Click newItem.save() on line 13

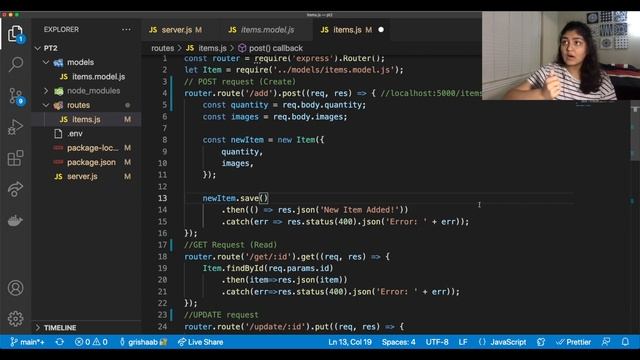tap(236, 198)
